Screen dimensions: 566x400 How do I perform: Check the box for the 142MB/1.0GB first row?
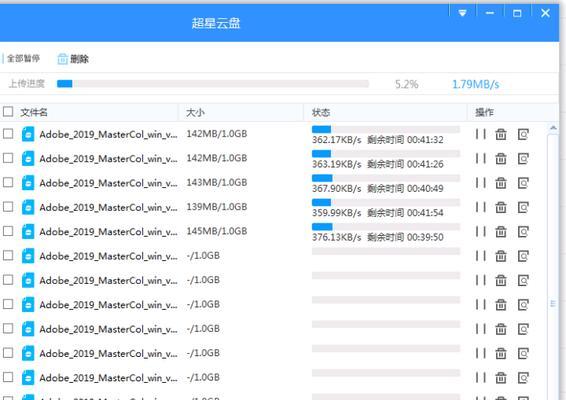(8, 134)
